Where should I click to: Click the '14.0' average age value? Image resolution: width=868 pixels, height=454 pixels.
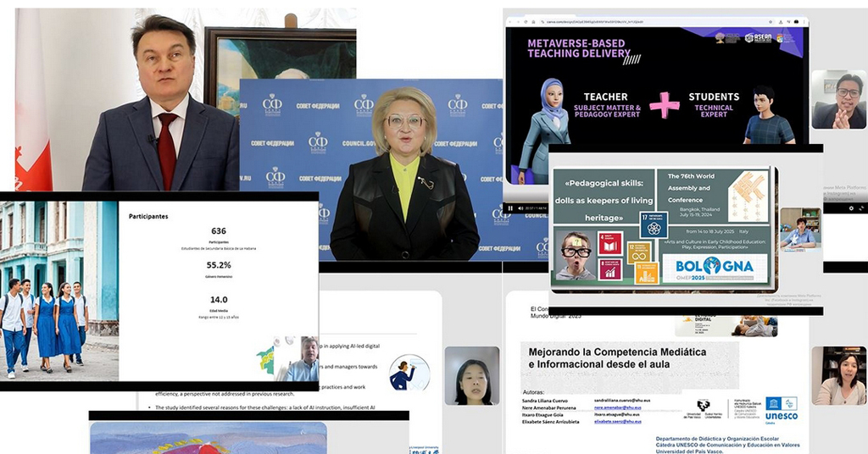pos(219,300)
